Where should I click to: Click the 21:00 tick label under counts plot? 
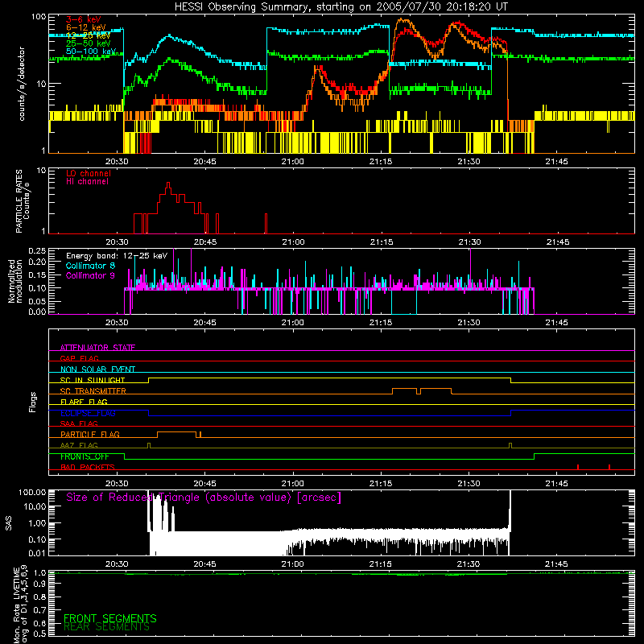tap(293, 162)
